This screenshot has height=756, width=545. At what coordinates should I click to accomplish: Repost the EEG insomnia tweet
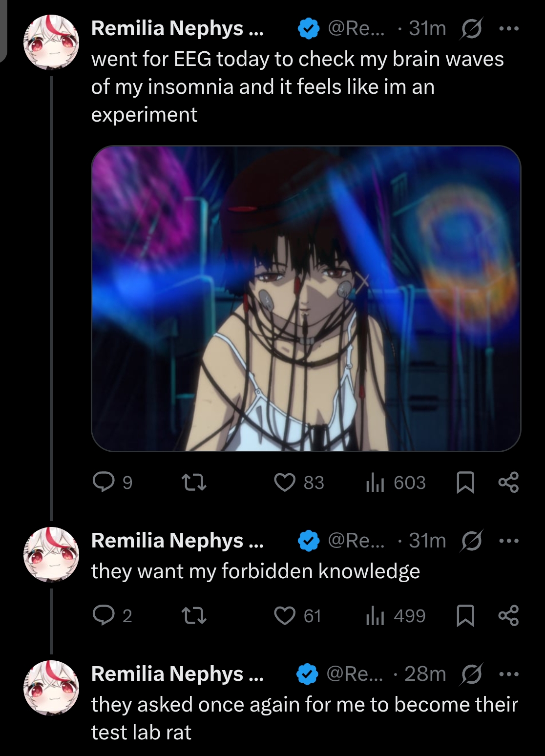(x=194, y=483)
